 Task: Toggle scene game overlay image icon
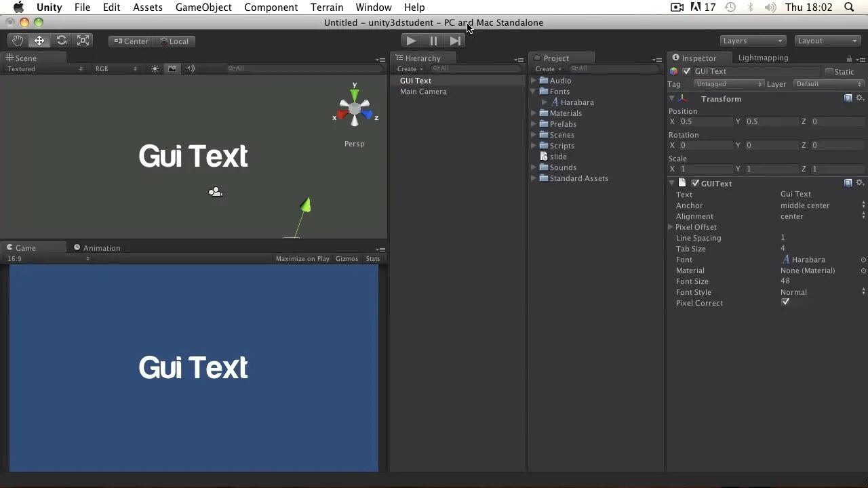(172, 68)
